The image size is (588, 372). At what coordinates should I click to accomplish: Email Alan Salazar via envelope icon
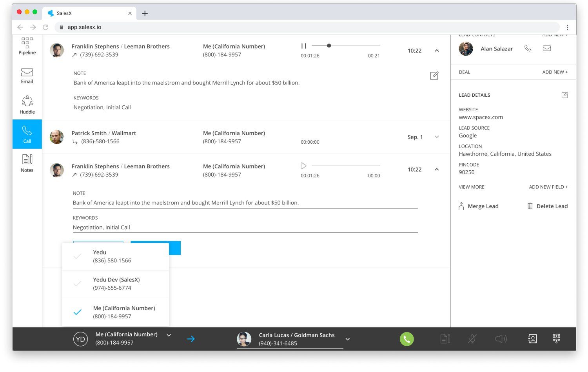pos(547,49)
